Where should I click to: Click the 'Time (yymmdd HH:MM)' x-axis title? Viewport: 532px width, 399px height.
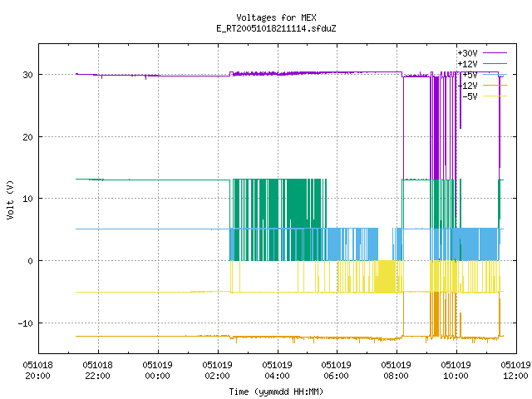[276, 392]
